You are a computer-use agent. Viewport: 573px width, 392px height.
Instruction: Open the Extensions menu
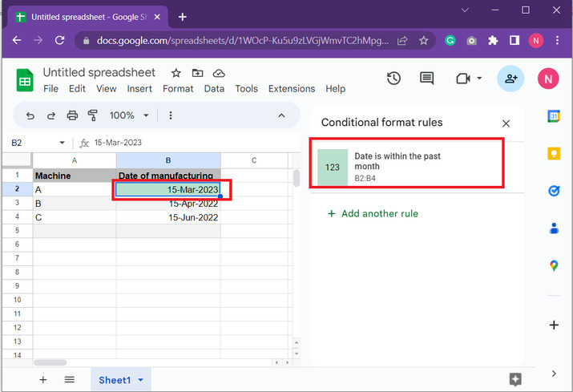pyautogui.click(x=292, y=89)
